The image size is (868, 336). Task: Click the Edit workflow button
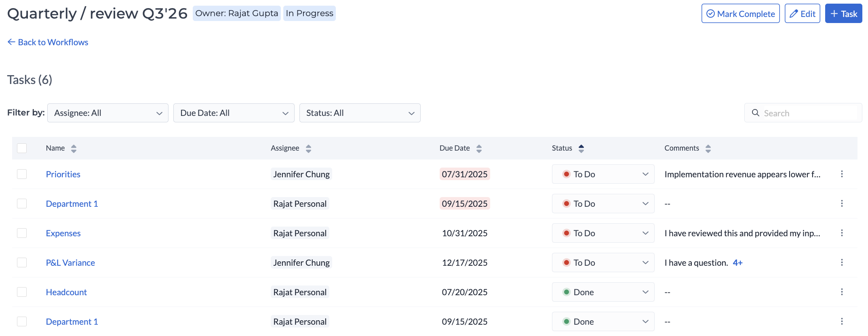click(802, 14)
